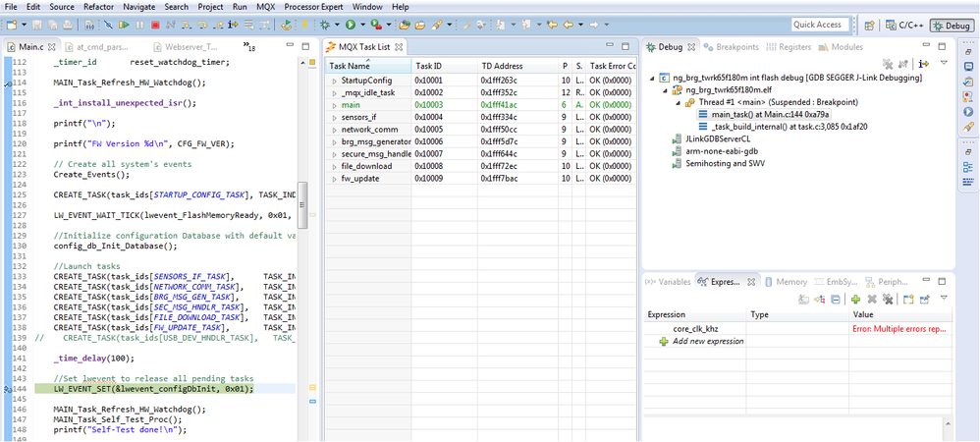Click the sensors_if task name
Screen dimensions: 980x442
(358, 118)
